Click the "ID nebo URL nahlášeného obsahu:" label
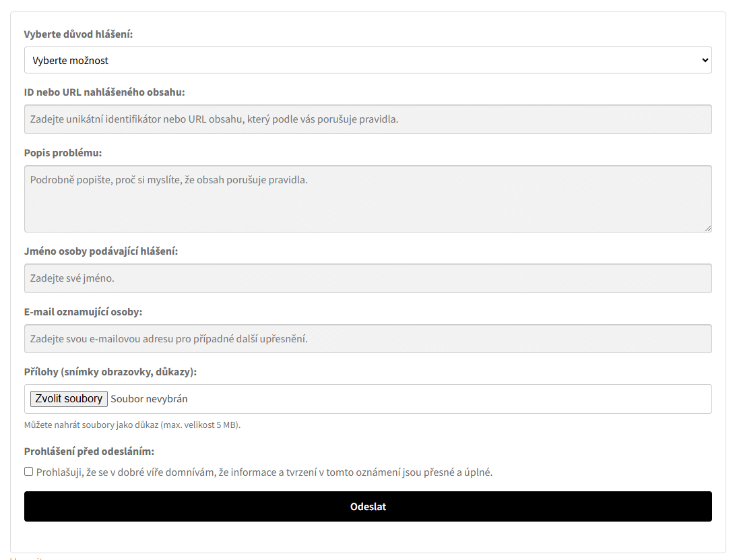The height and width of the screenshot is (560, 737). [104, 92]
